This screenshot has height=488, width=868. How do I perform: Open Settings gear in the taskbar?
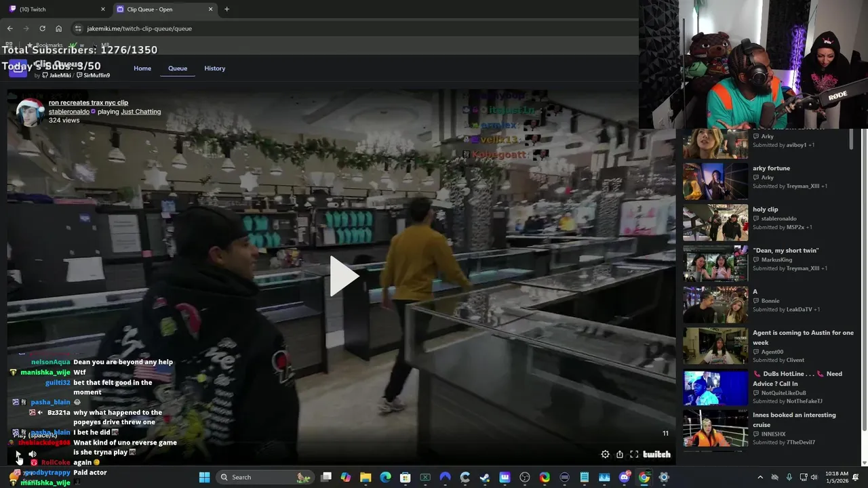point(664,477)
